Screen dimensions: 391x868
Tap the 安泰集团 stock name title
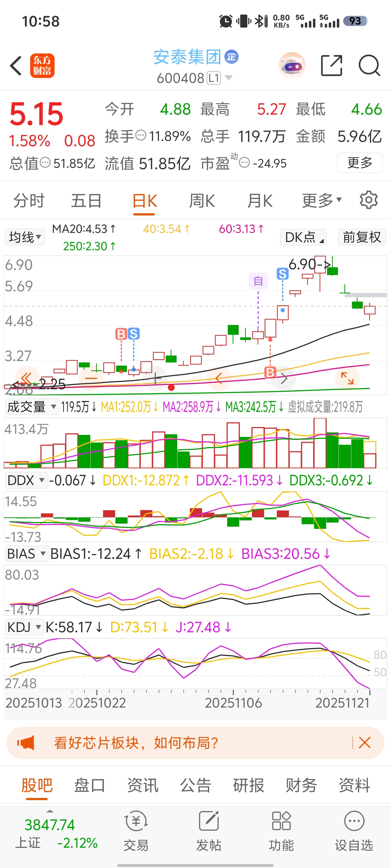[187, 57]
